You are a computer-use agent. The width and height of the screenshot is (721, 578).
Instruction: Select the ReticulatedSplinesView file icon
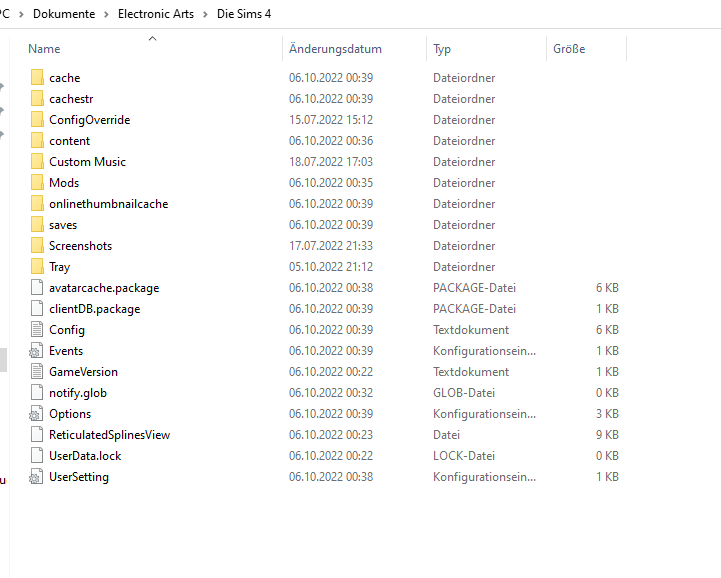pos(37,435)
